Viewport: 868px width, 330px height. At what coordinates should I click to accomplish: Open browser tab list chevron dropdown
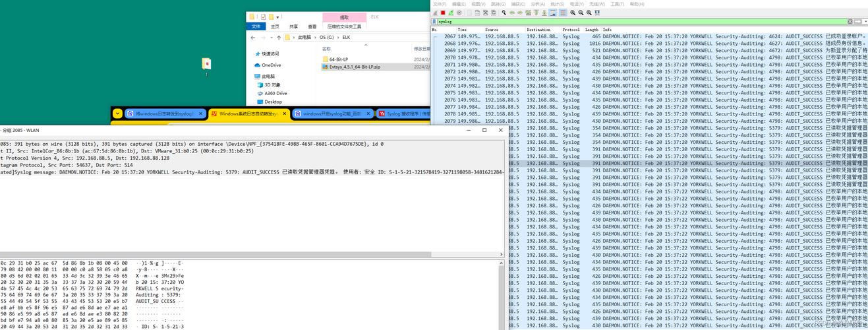tap(117, 114)
